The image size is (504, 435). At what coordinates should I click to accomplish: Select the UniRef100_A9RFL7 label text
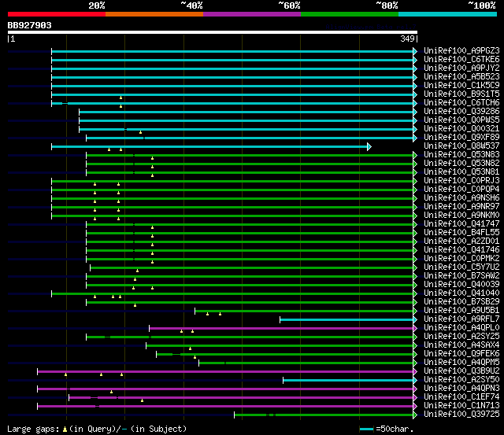pos(461,319)
